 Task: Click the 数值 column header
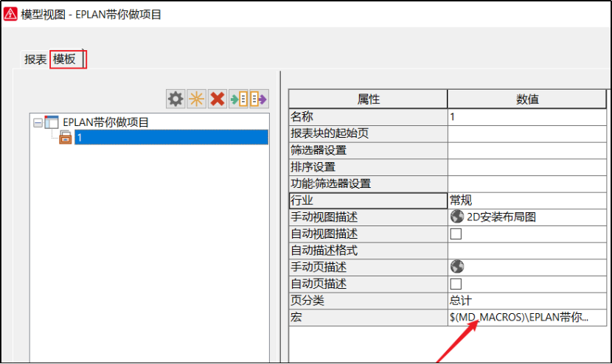click(x=527, y=99)
